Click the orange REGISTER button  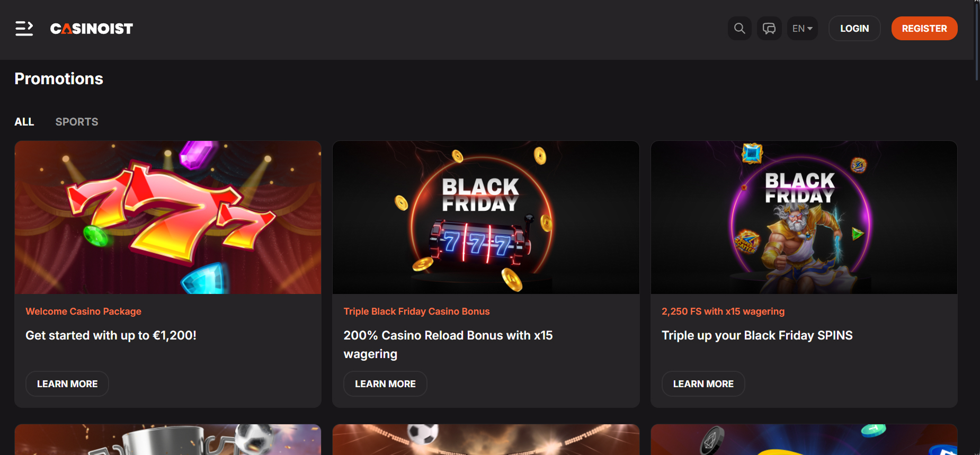point(924,29)
